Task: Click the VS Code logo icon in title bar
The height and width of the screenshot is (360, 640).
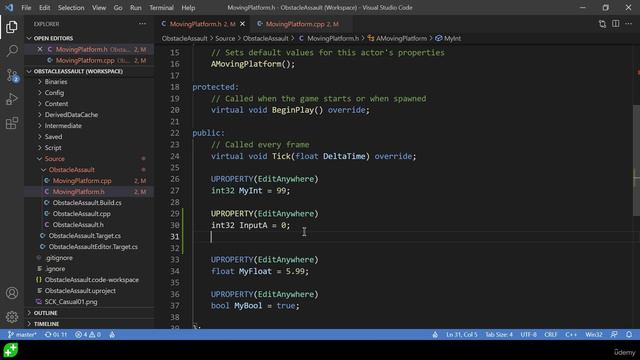Action: pyautogui.click(x=9, y=7)
